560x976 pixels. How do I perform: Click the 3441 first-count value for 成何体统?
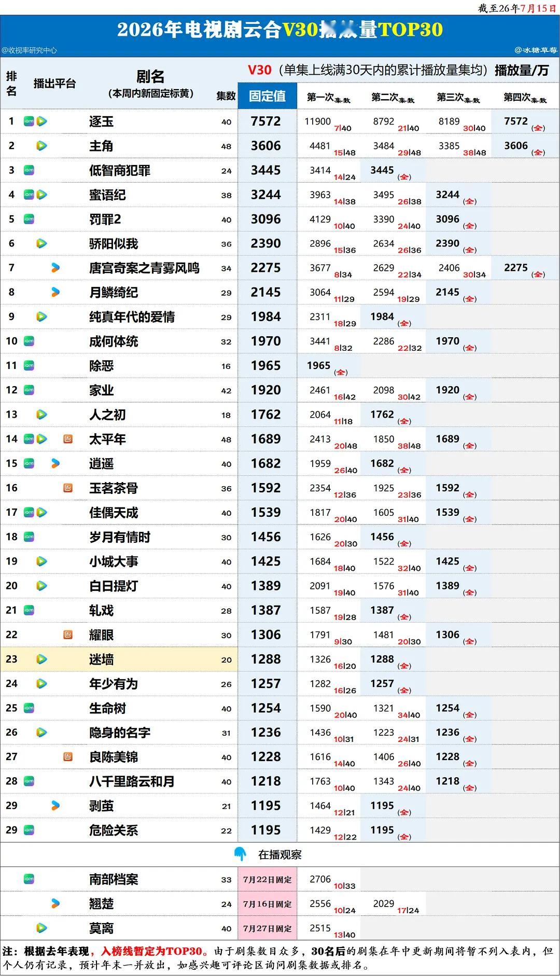(x=320, y=341)
